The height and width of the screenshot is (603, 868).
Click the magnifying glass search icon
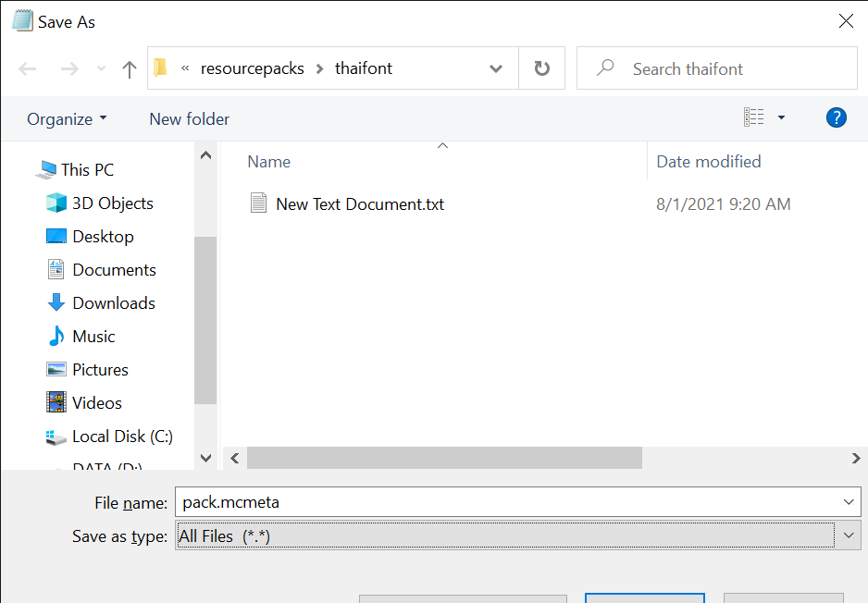click(x=605, y=68)
